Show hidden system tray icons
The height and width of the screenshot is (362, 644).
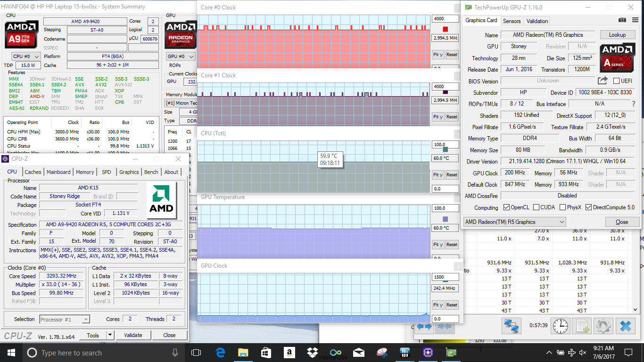coord(549,353)
